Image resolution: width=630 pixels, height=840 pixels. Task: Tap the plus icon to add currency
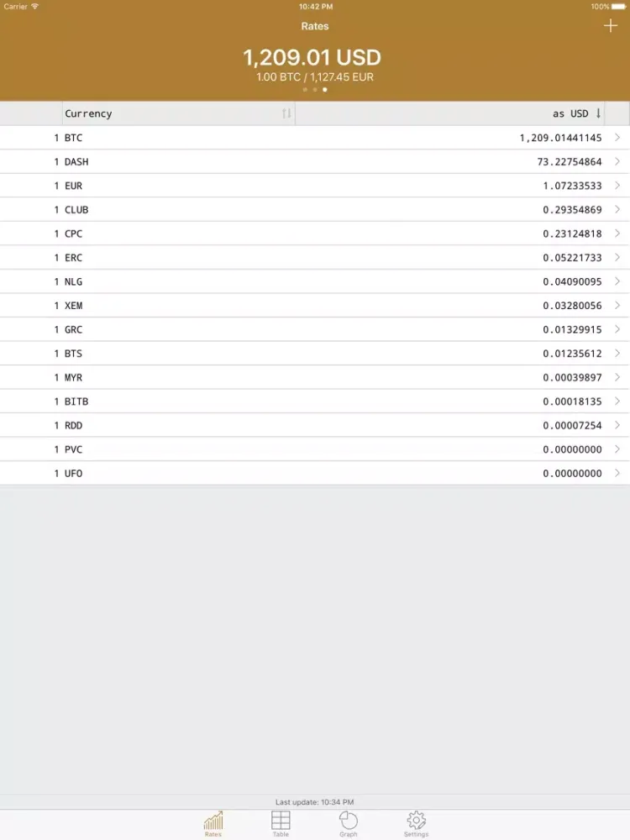tap(611, 26)
